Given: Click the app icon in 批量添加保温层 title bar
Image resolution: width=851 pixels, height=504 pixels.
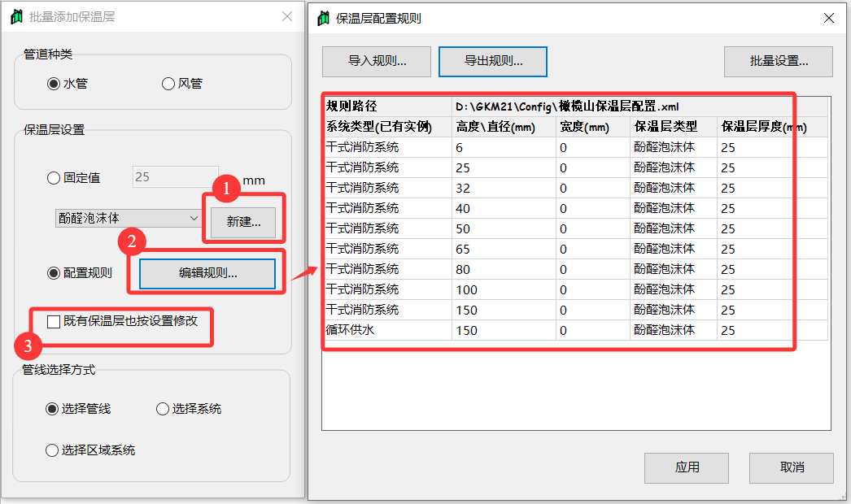Looking at the screenshot, I should pos(17,17).
